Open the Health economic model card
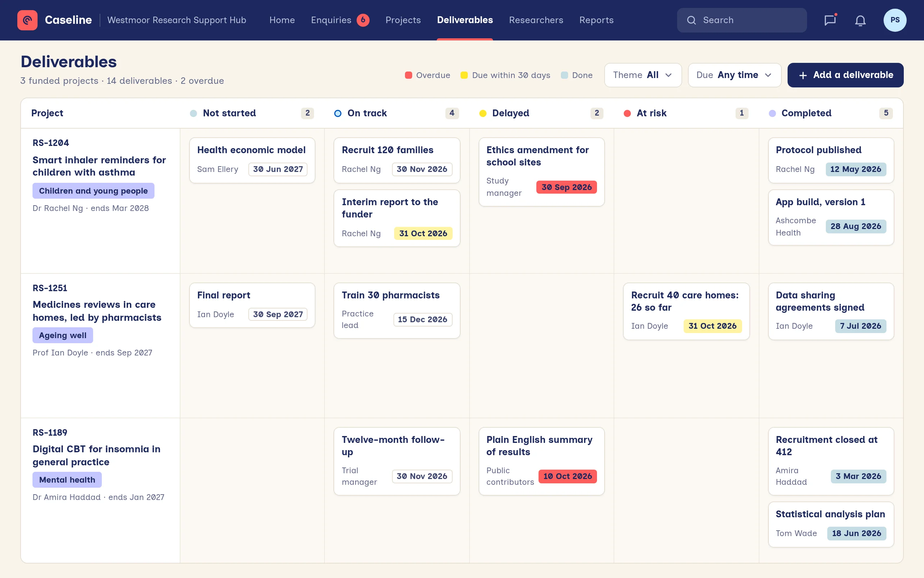 (252, 160)
